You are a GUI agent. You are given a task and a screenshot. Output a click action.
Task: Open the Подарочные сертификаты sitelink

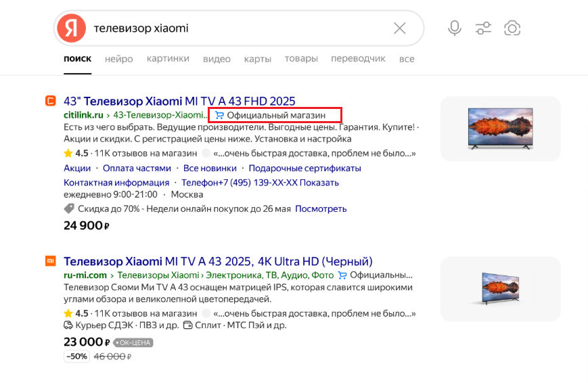click(304, 168)
